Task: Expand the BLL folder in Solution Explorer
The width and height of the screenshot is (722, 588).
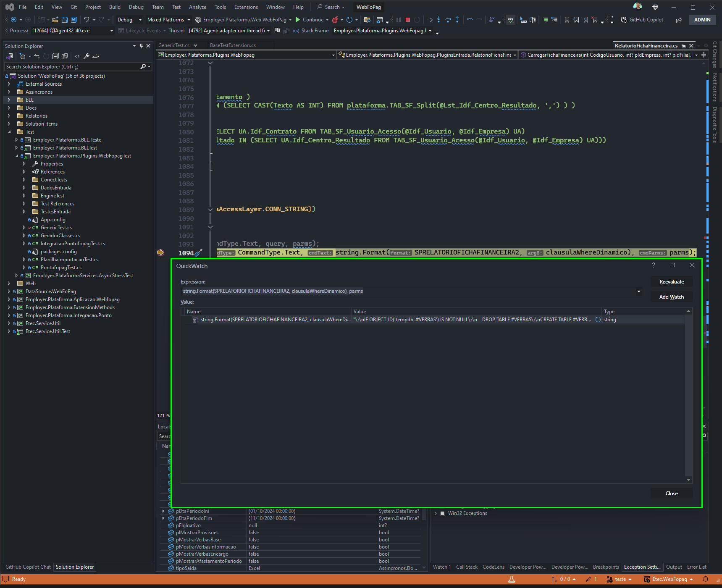Action: (9, 100)
